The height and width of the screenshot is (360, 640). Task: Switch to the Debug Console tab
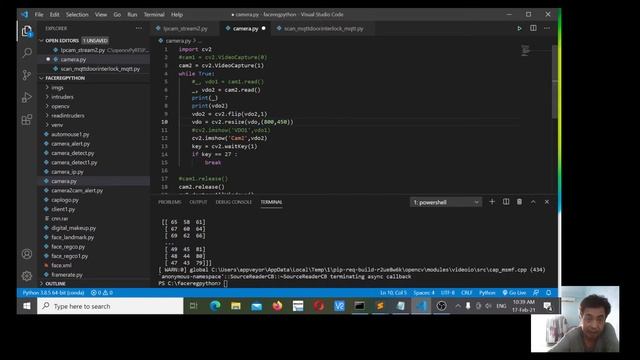pos(233,202)
